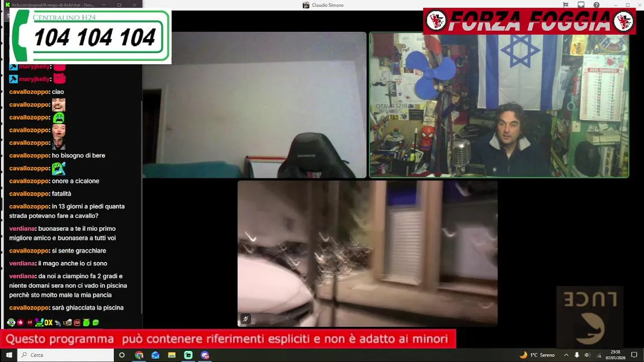This screenshot has width=644, height=362.
Task: Click the red angry face emote
Action: pyautogui.click(x=77, y=322)
